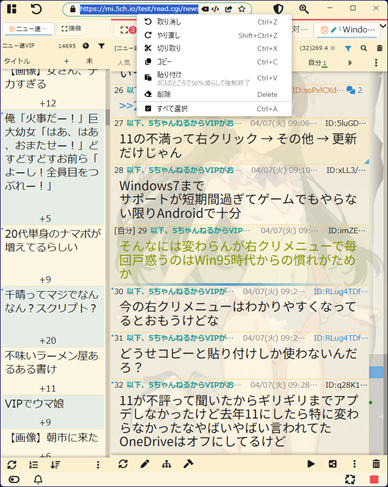
Task: Bookmark page with the star icon
Action: coord(242,9)
